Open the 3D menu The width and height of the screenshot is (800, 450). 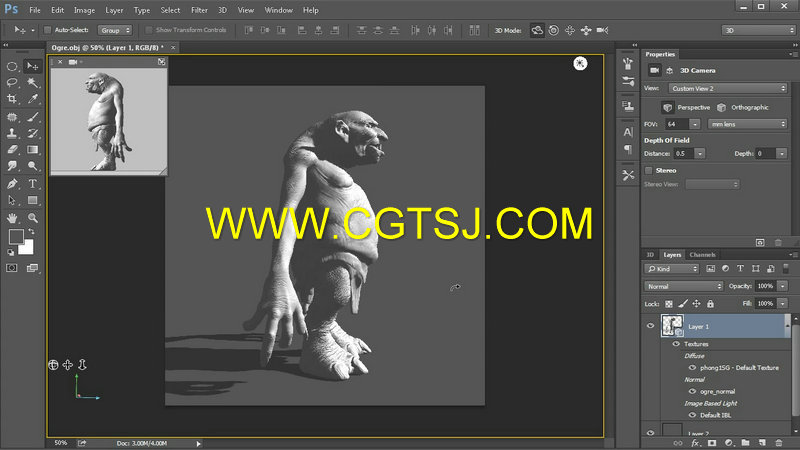[222, 10]
